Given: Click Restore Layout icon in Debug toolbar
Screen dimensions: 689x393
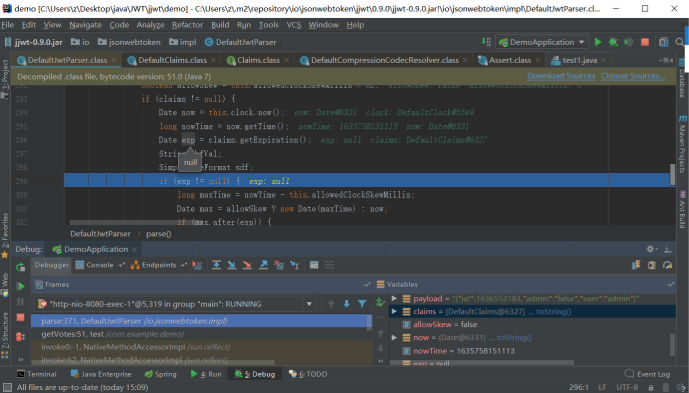Looking at the screenshot, I should (x=636, y=265).
